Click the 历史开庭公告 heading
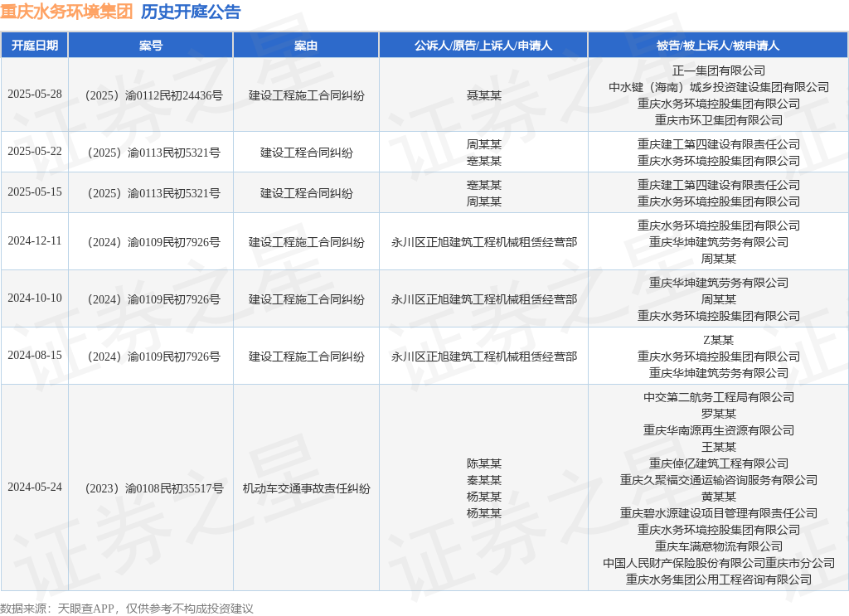This screenshot has width=849, height=616. point(191,12)
